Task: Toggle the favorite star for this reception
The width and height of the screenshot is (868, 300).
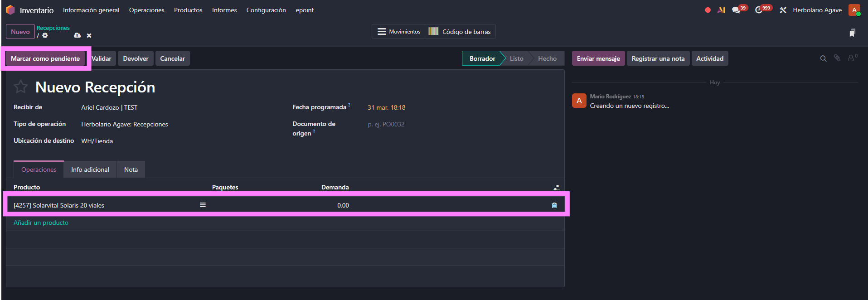Action: (x=21, y=87)
